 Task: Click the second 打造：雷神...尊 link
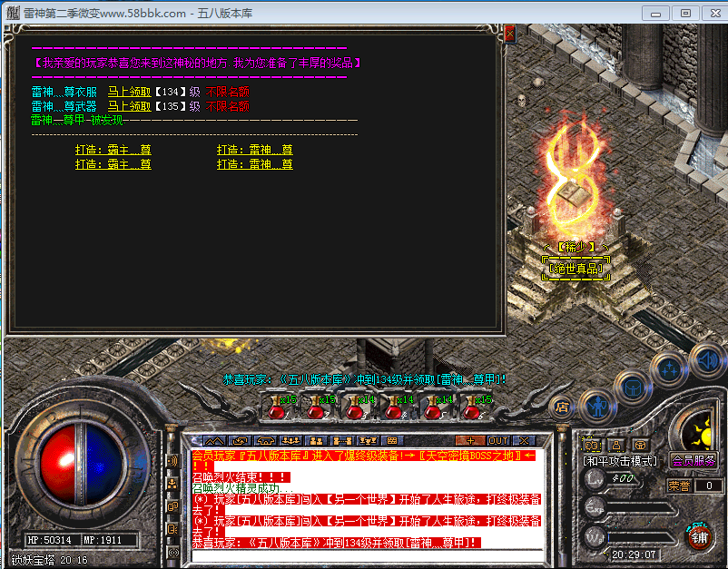[x=255, y=164]
